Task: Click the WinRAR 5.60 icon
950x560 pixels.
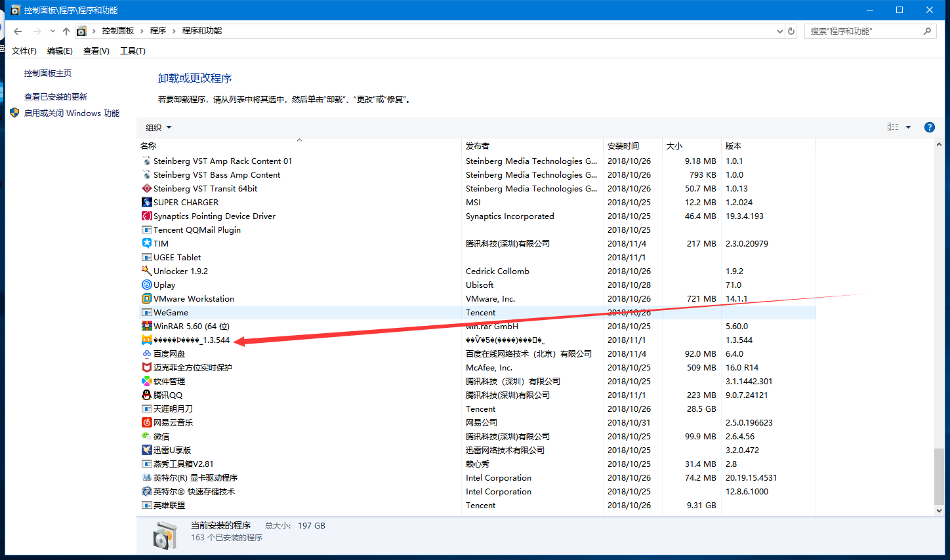Action: (147, 326)
